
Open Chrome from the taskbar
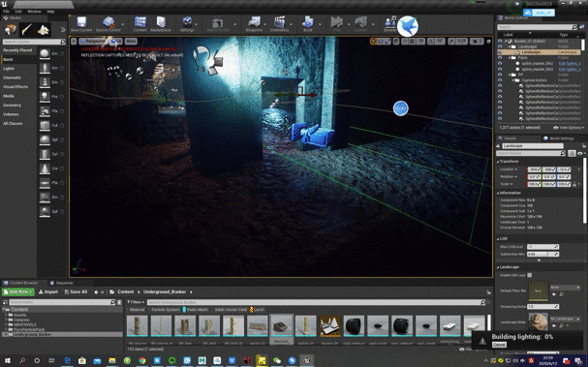pos(141,360)
